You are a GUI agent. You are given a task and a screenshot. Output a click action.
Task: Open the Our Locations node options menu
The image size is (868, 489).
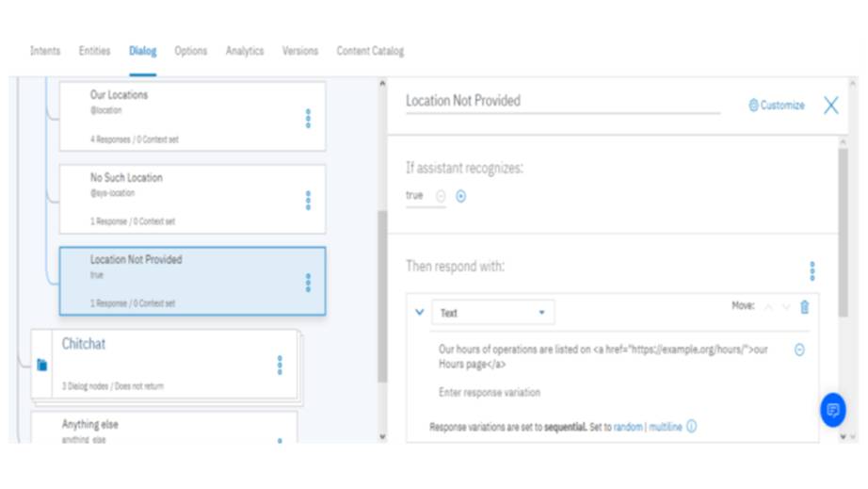tap(308, 118)
